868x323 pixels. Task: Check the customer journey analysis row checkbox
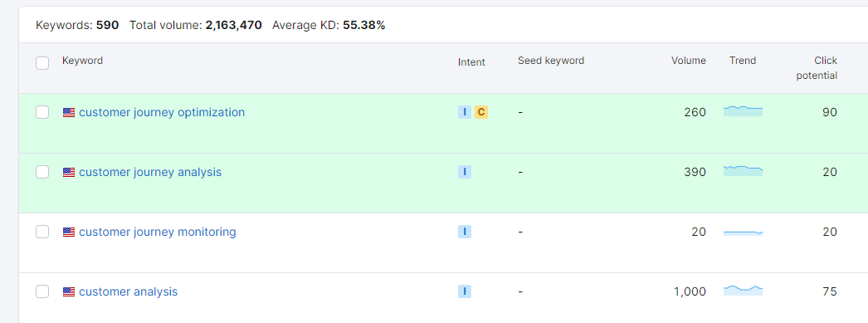(x=42, y=173)
